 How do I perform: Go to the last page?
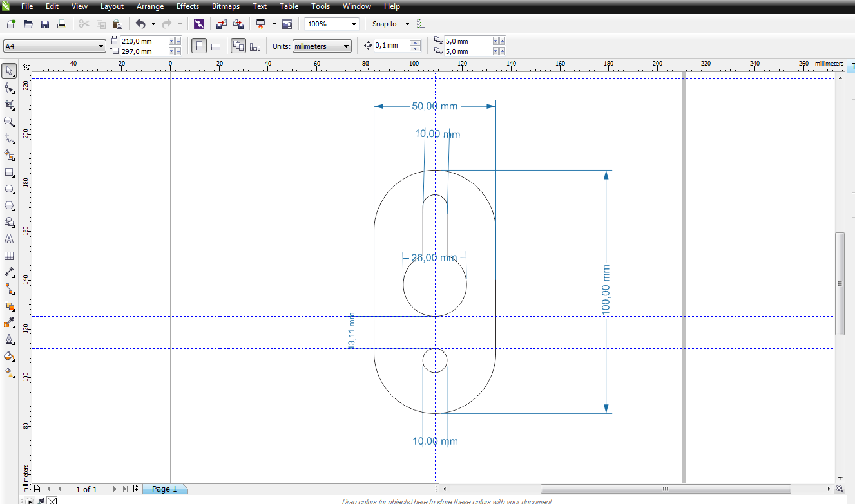coord(125,489)
